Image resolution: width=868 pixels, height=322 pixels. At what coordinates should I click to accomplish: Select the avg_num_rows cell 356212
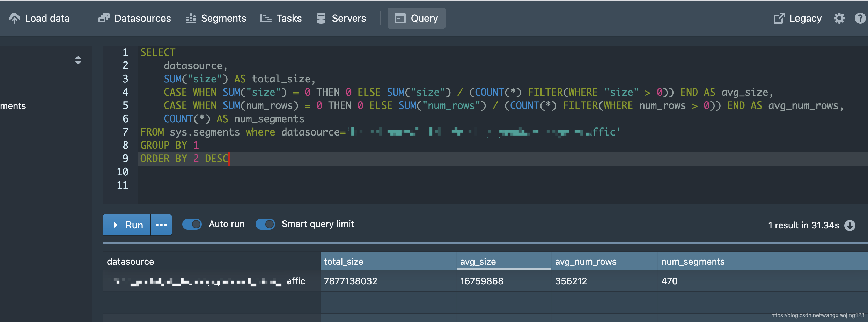pos(604,281)
